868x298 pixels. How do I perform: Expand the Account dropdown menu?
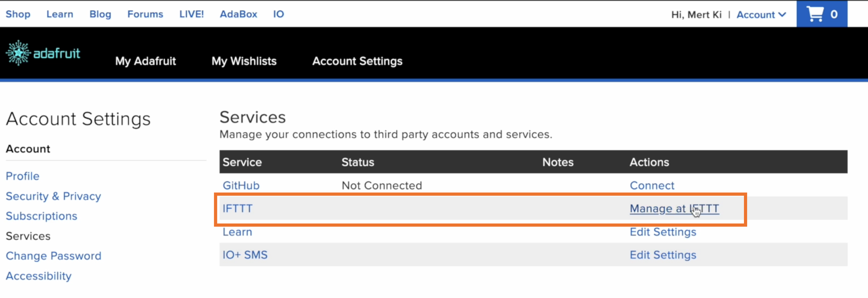(761, 15)
